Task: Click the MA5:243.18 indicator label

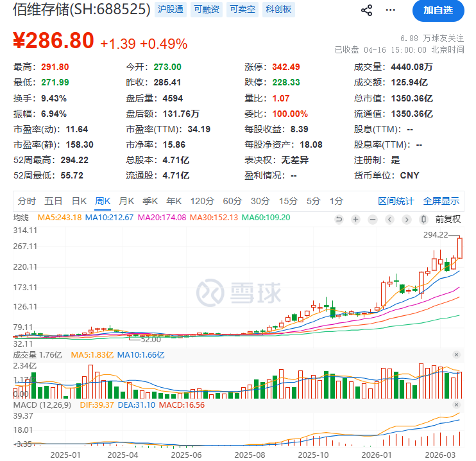Action: coord(60,218)
